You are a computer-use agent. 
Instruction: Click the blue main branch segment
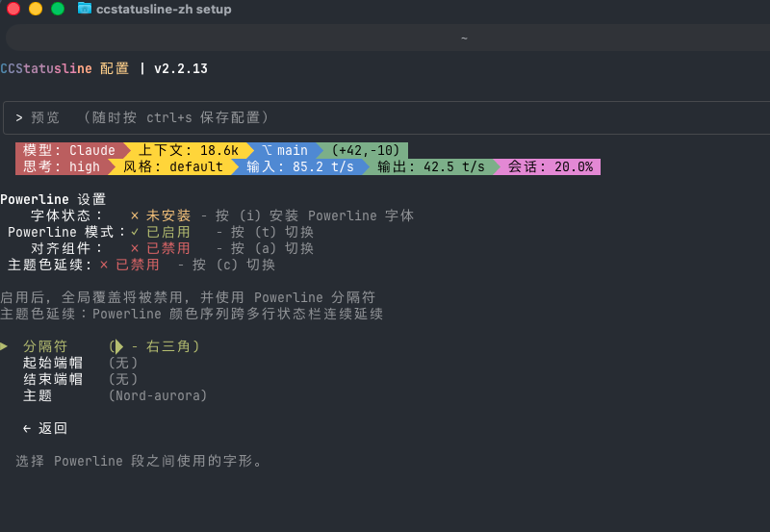(285, 150)
